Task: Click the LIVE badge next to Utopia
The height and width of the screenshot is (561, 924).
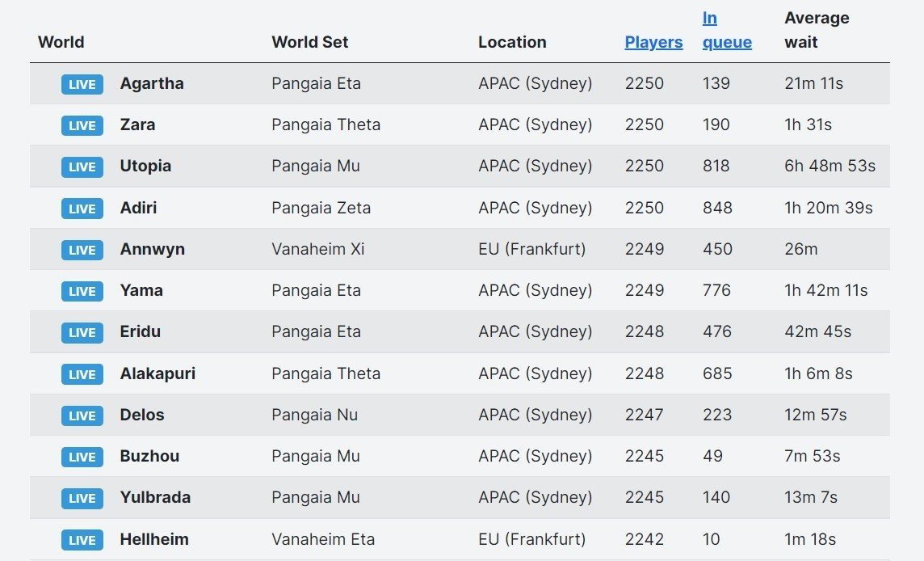Action: (82, 167)
